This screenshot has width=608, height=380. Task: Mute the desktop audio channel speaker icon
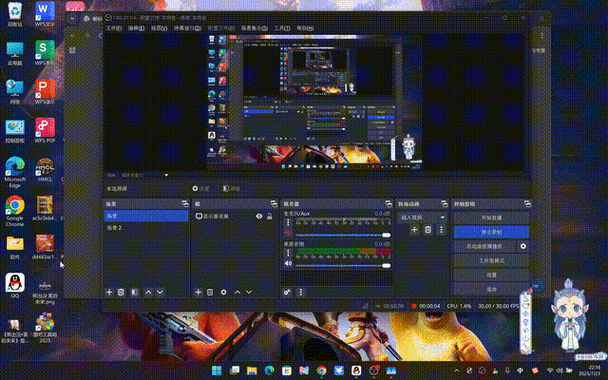(288, 263)
